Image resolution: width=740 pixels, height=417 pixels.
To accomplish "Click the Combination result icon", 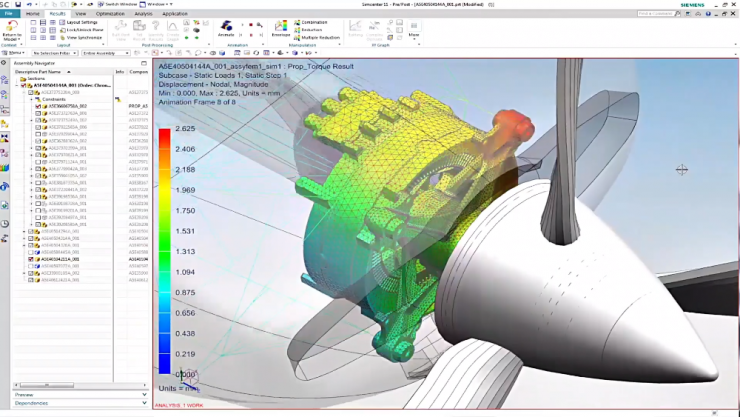I will coord(321,21).
